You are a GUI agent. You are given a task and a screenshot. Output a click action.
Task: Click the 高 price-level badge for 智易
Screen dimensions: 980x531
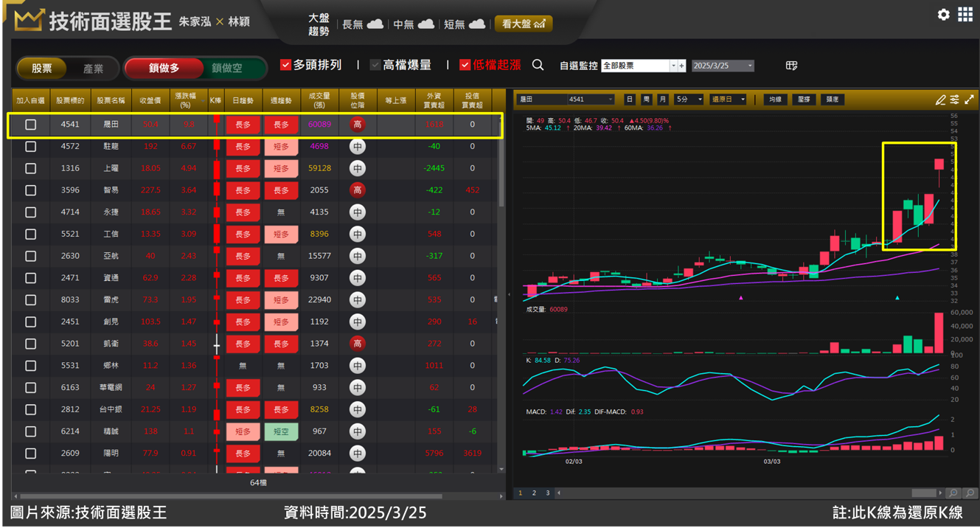pos(358,190)
